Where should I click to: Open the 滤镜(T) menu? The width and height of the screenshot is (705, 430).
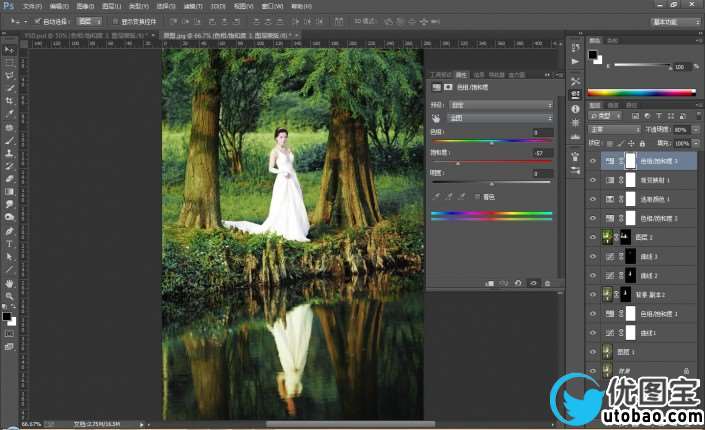(193, 6)
